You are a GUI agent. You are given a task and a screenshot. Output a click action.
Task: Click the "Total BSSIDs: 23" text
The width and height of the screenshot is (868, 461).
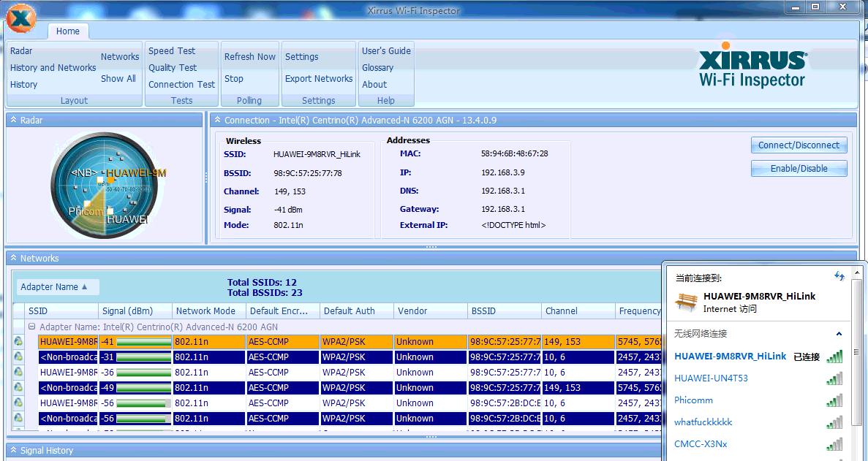265,293
